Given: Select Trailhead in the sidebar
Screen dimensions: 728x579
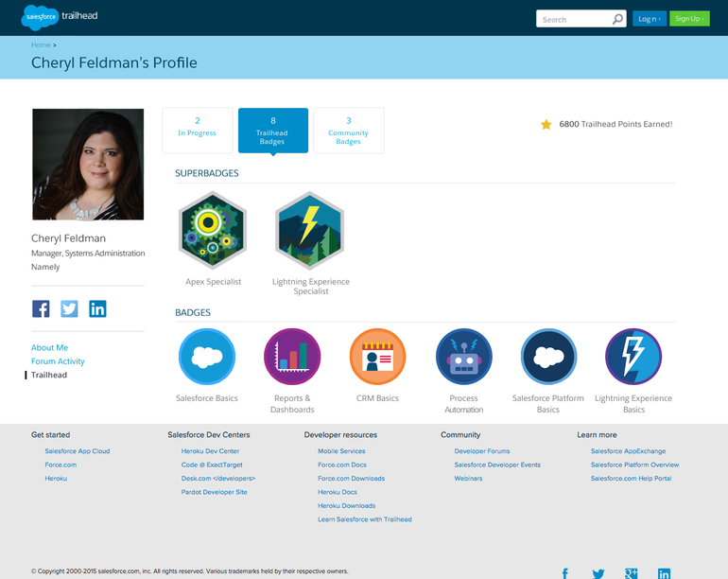Looking at the screenshot, I should pyautogui.click(x=49, y=375).
